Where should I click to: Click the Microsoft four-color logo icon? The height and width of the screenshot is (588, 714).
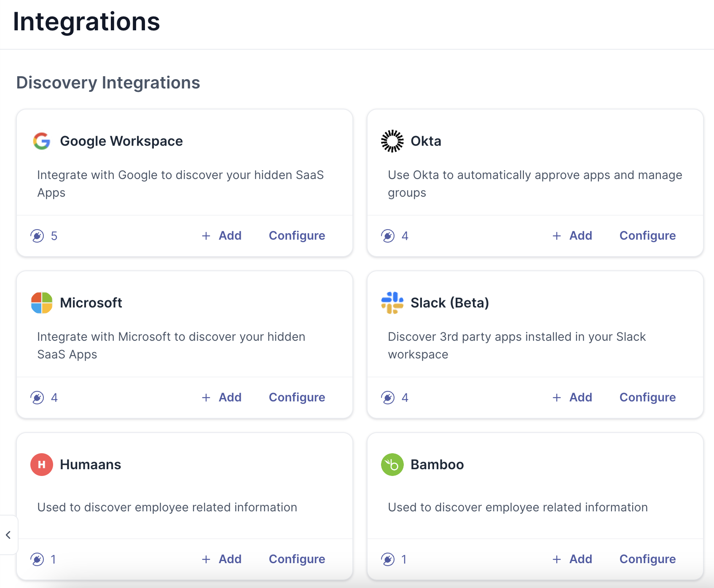tap(42, 303)
